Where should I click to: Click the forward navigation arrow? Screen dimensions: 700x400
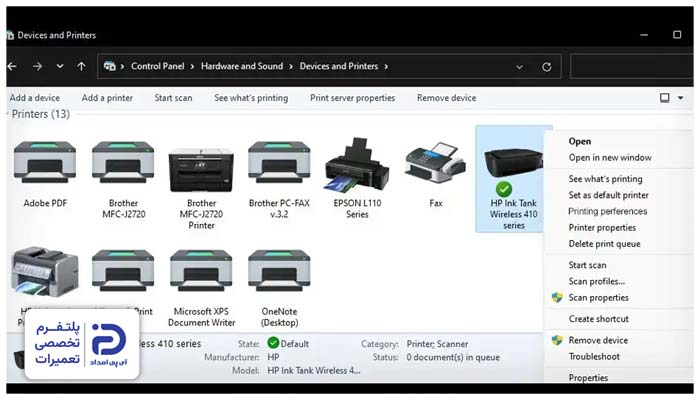tap(38, 67)
